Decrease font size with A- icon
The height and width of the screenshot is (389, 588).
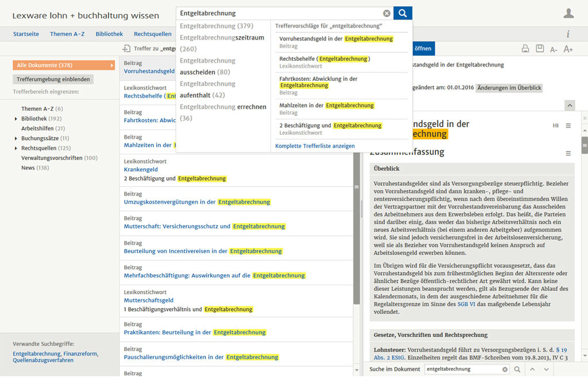pos(554,49)
